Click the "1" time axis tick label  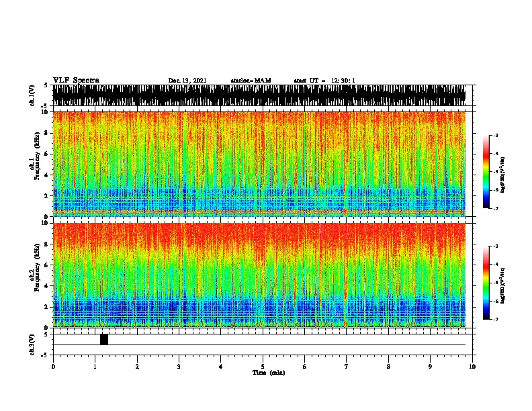(95, 367)
